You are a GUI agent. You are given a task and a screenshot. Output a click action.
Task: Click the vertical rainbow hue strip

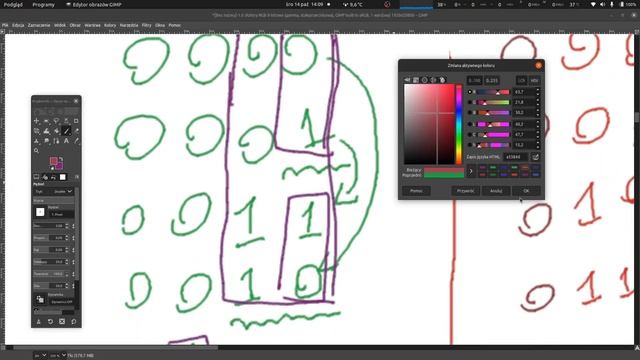[459, 124]
